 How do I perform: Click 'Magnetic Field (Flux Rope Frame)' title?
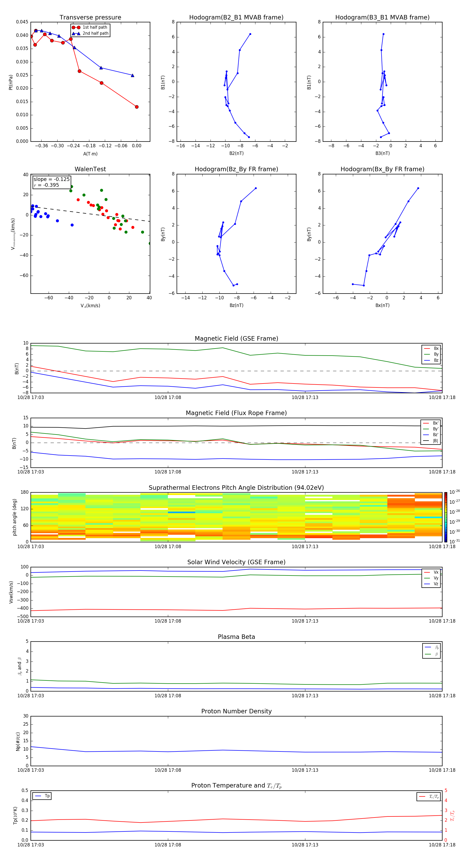coord(236,413)
